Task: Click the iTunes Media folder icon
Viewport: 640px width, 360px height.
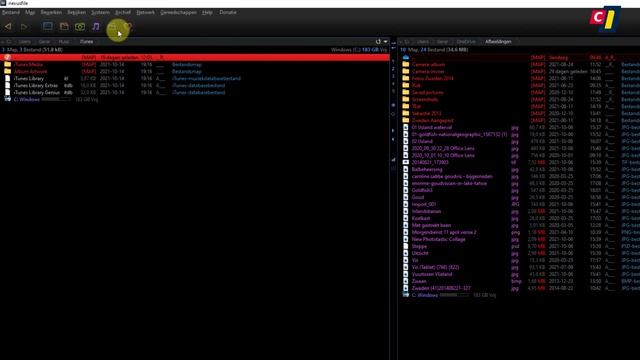Action: [x=7, y=64]
